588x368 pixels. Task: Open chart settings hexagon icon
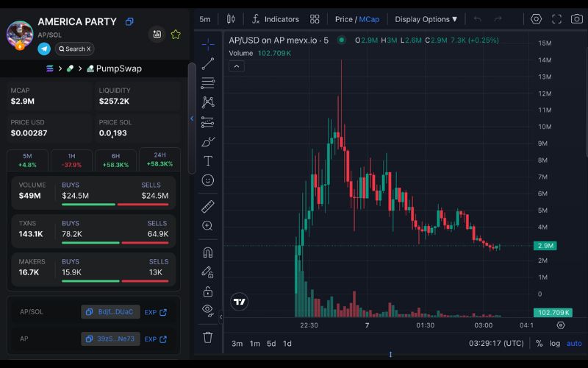point(536,19)
